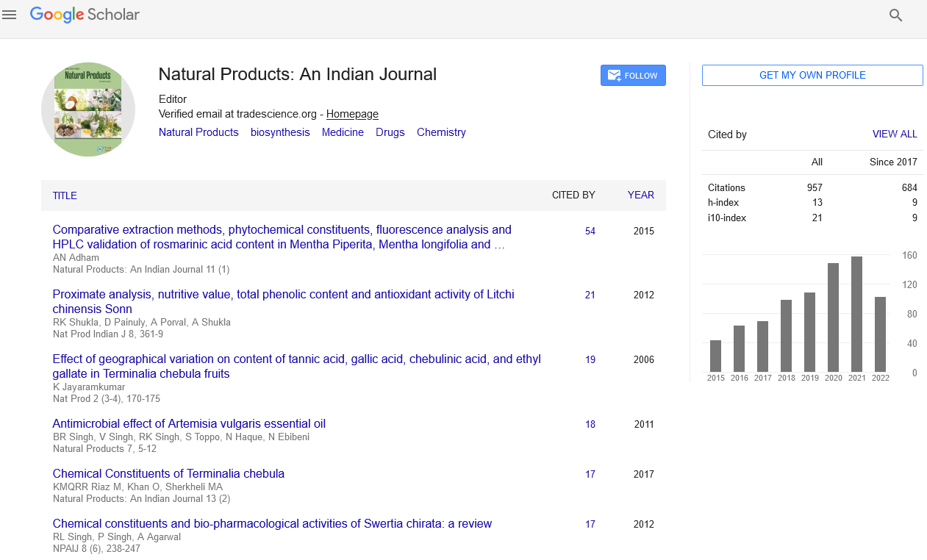Click the 2016 bar in citations chart

click(x=739, y=348)
